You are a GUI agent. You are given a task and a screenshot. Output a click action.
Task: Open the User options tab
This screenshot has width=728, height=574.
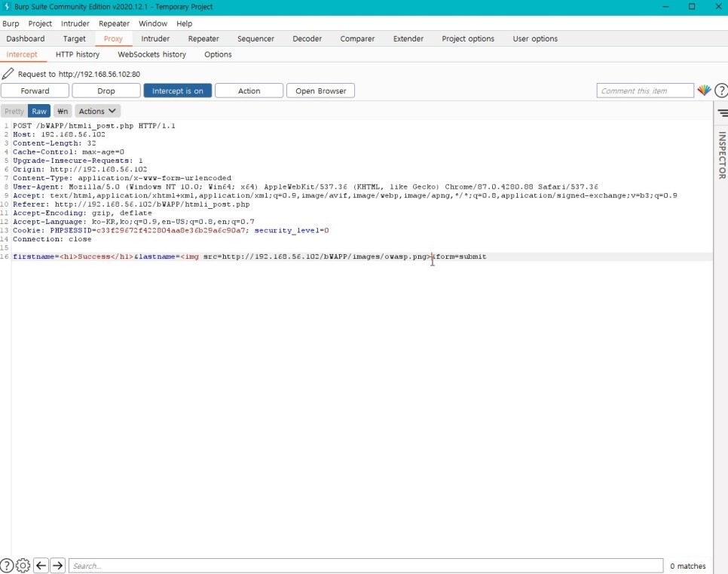pos(535,38)
